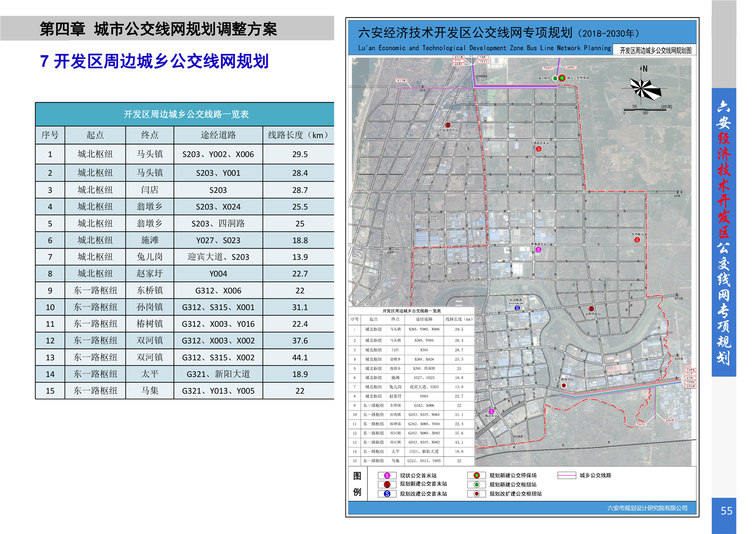Screen dimensions: 756x534
Task: Click the 远期预留站 red marker on the map
Action: coord(591,309)
